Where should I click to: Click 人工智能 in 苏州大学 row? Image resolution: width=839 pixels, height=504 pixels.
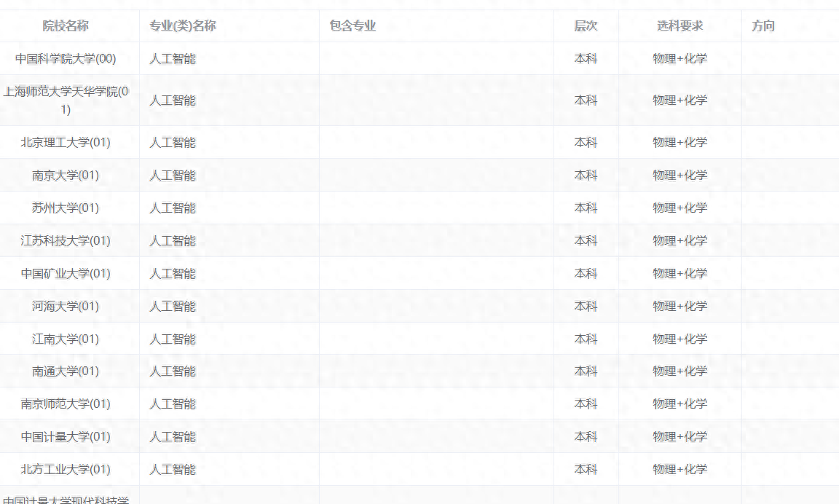(x=173, y=208)
